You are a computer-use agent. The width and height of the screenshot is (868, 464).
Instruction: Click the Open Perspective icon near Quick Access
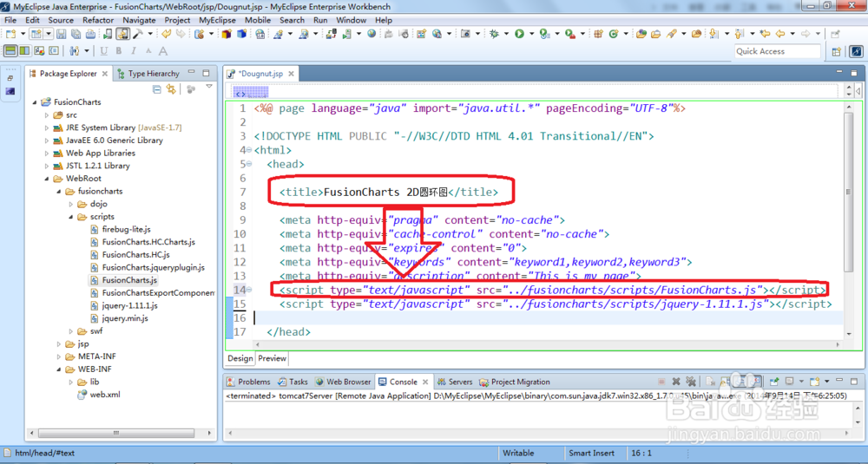click(837, 51)
